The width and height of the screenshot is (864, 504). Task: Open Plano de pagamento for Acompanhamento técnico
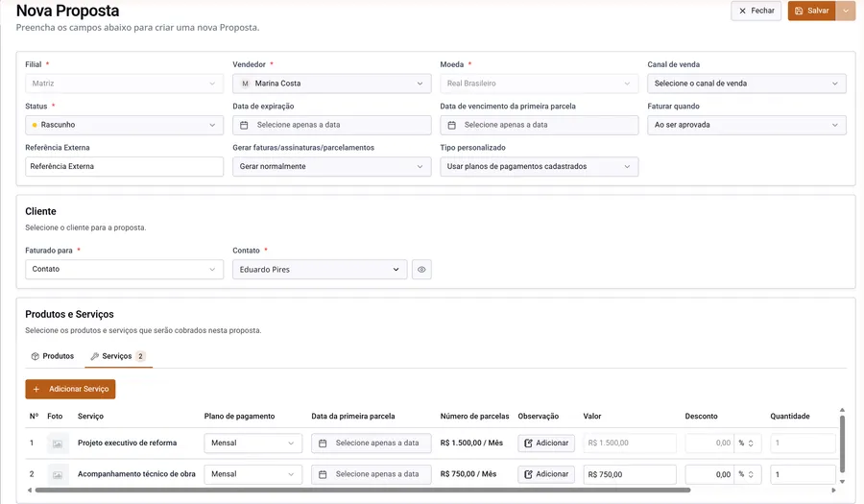252,474
